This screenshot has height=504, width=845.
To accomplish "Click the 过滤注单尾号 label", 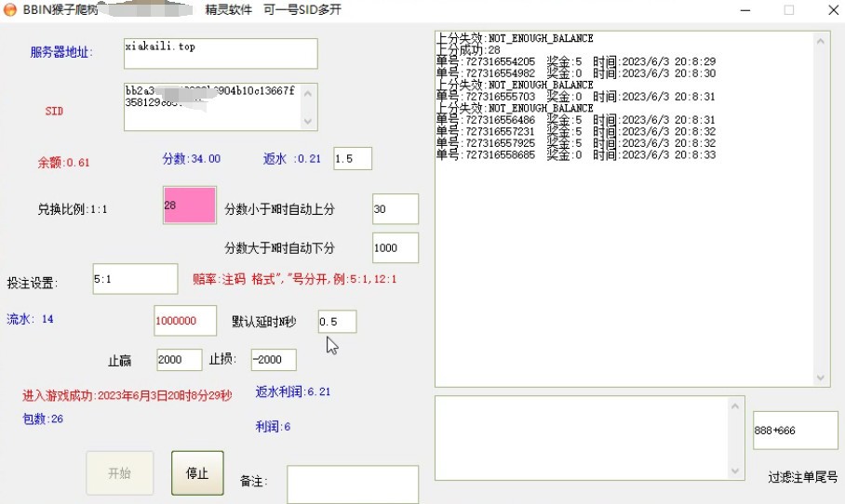I will point(803,477).
